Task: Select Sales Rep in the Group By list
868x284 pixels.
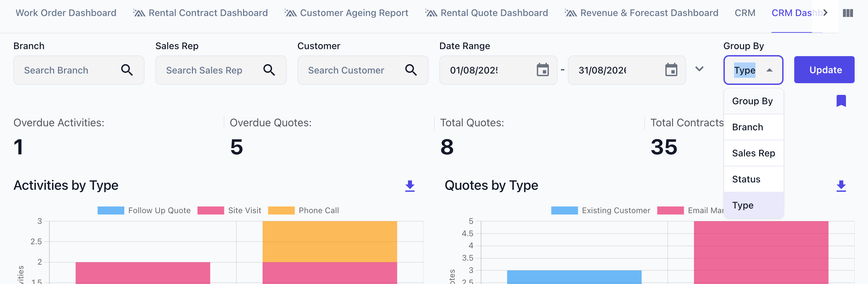Action: pyautogui.click(x=753, y=153)
